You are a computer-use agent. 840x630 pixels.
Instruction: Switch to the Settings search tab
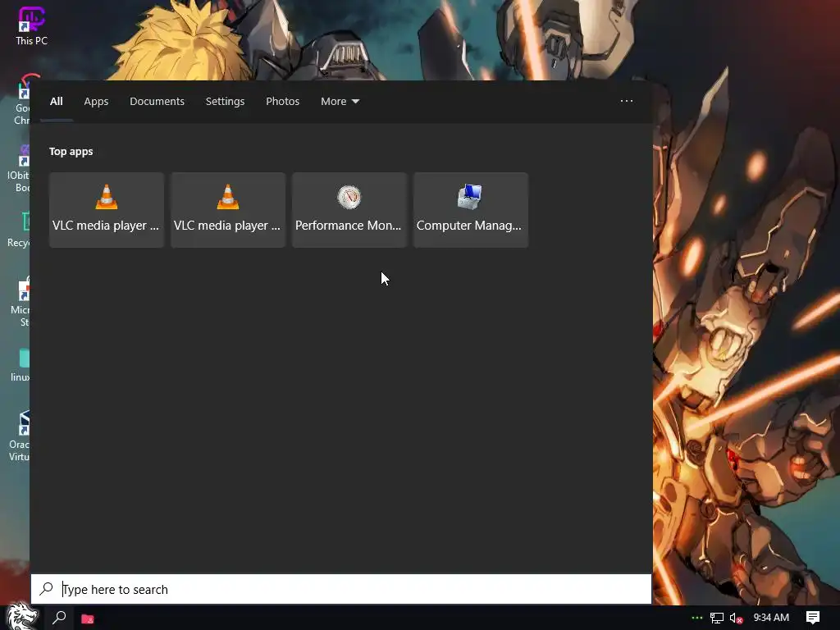225,101
